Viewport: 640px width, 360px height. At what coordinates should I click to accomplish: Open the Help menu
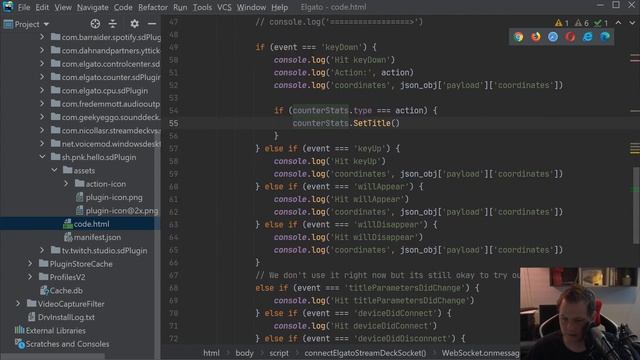pyautogui.click(x=280, y=7)
